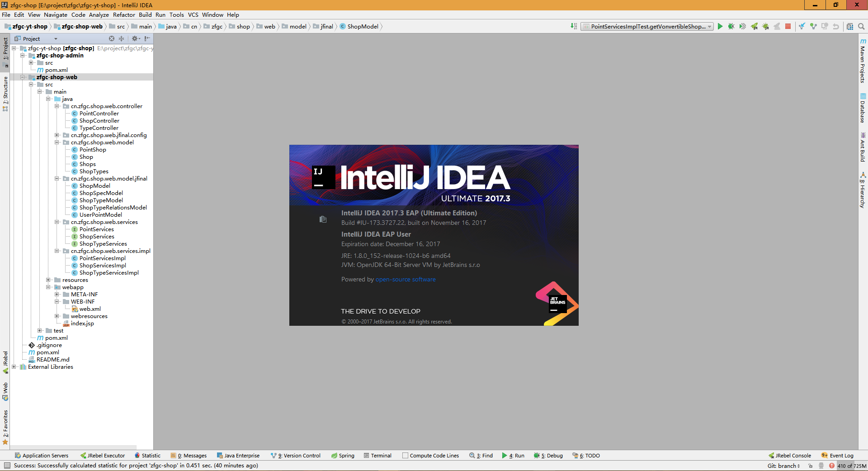Run the selected configuration with the green Run icon
Image resolution: width=868 pixels, height=471 pixels.
click(x=720, y=26)
